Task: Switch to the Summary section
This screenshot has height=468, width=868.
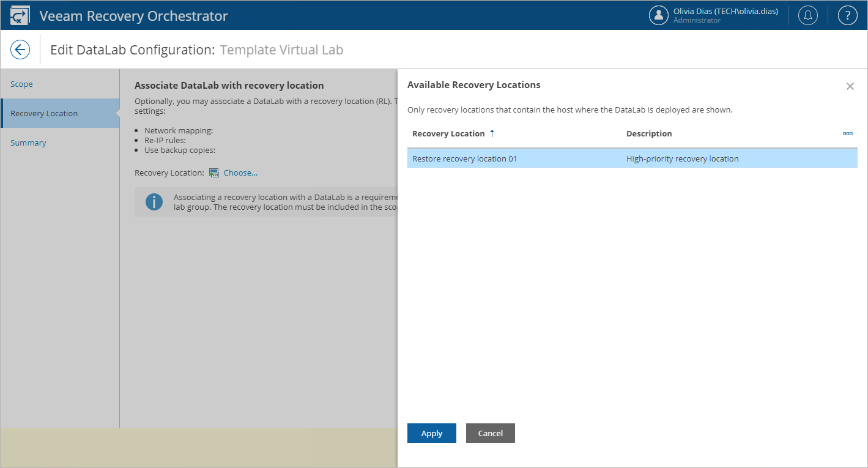Action: pyautogui.click(x=28, y=142)
